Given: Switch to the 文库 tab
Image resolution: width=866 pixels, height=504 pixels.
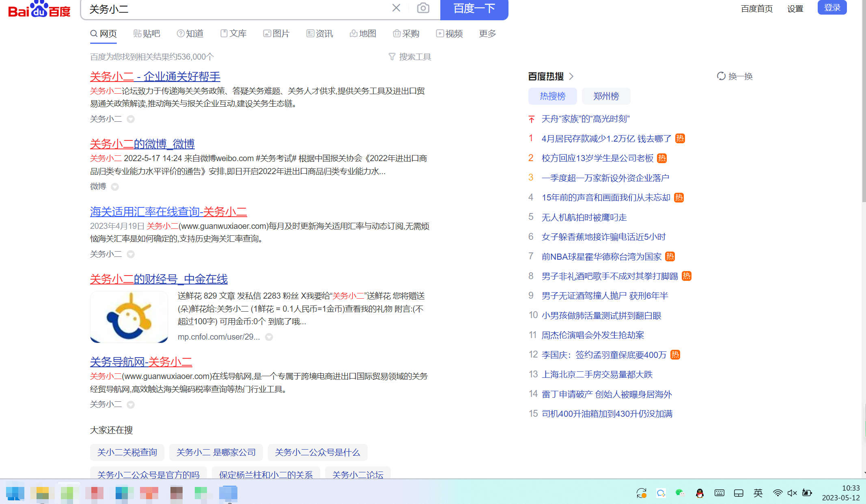Looking at the screenshot, I should point(233,34).
